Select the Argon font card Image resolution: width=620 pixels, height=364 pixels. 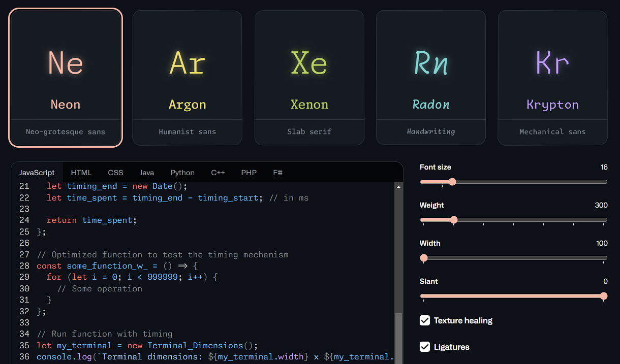click(187, 78)
